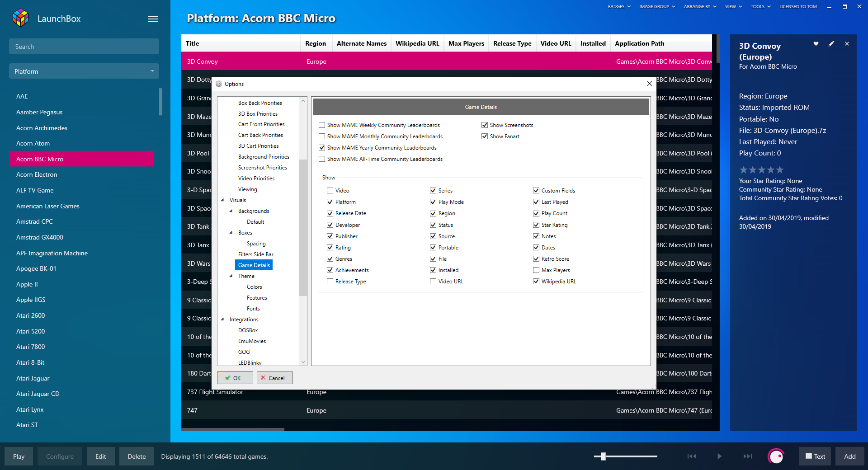Click the Add button
Viewport: 868px width, 470px height.
tap(849, 456)
